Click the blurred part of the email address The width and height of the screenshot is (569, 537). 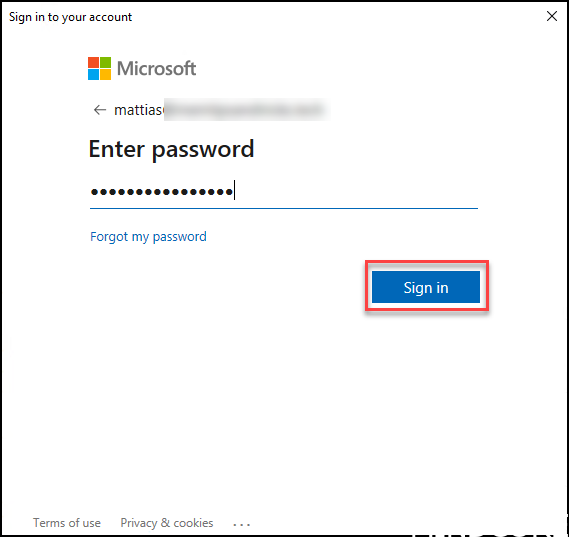[245, 110]
